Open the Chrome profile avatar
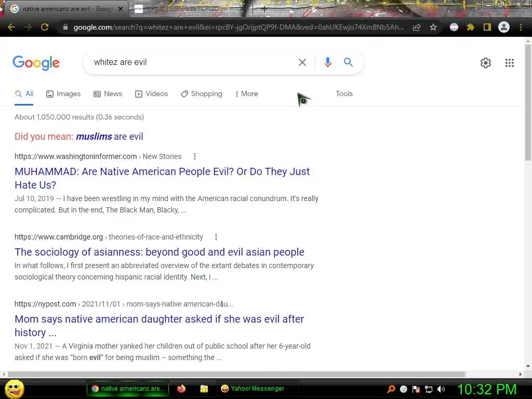 pyautogui.click(x=504, y=27)
